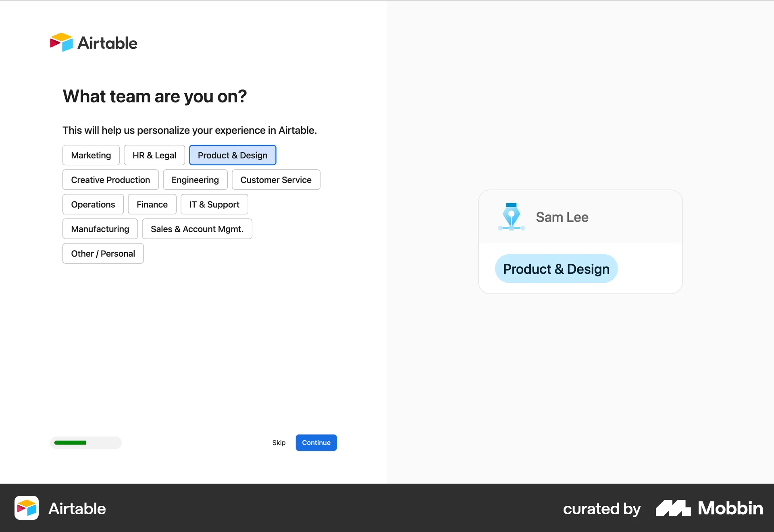774x532 pixels.
Task: Click the Airtable logo at top left
Action: (x=94, y=42)
